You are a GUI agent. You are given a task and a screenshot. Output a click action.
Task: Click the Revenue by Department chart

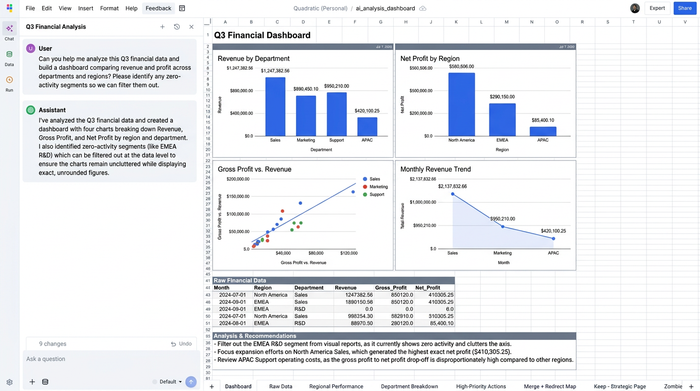303,100
